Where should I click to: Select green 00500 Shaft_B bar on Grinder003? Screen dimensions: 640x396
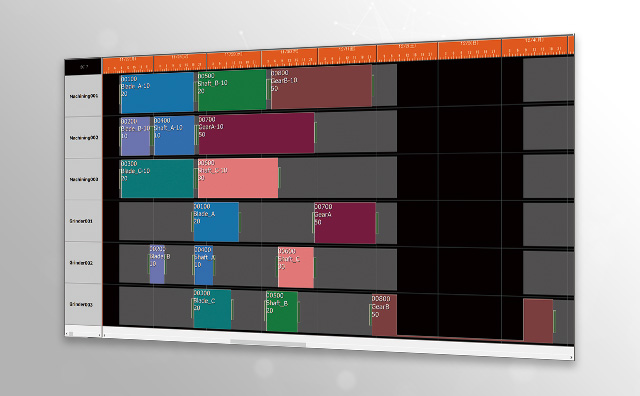click(282, 311)
